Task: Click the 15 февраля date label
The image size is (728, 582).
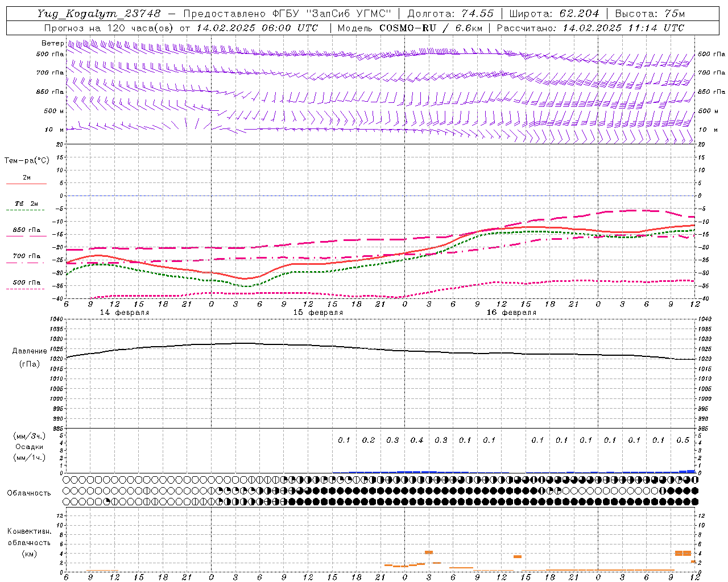Action: coord(318,313)
